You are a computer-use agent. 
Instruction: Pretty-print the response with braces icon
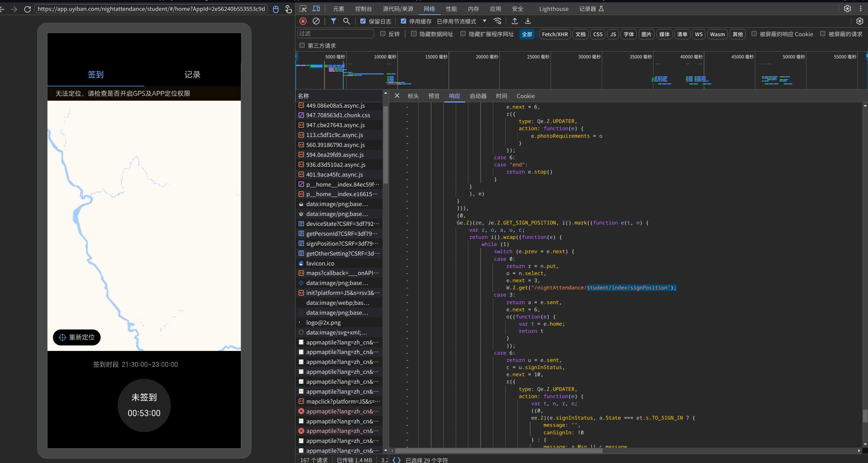396,460
